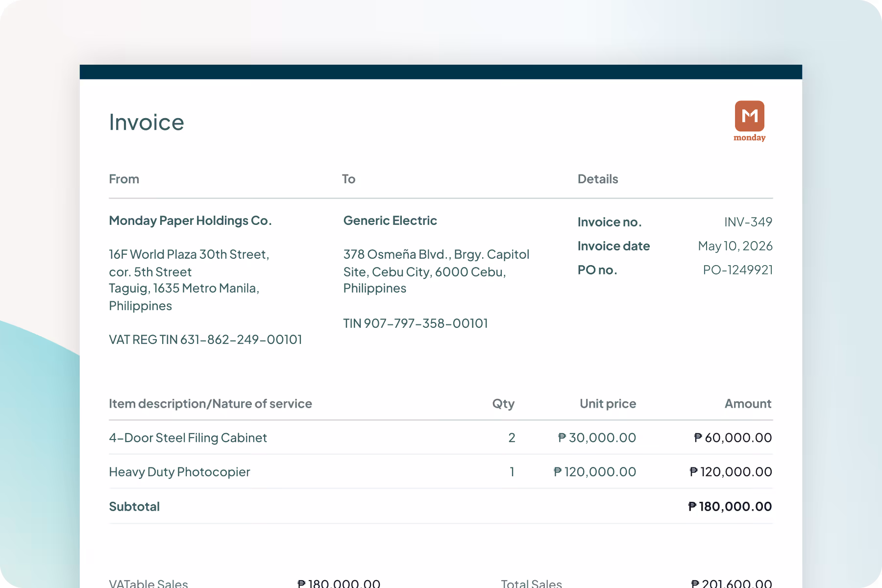Select PO number PO-1249921
The width and height of the screenshot is (882, 588).
click(737, 270)
